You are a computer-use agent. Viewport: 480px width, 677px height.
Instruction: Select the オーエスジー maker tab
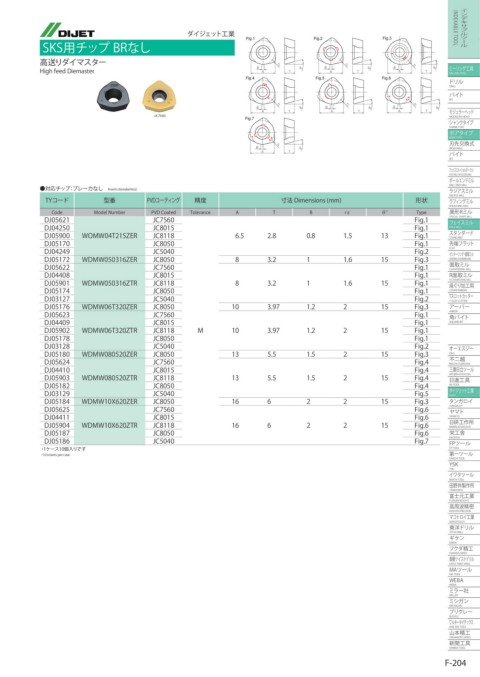coord(464,350)
